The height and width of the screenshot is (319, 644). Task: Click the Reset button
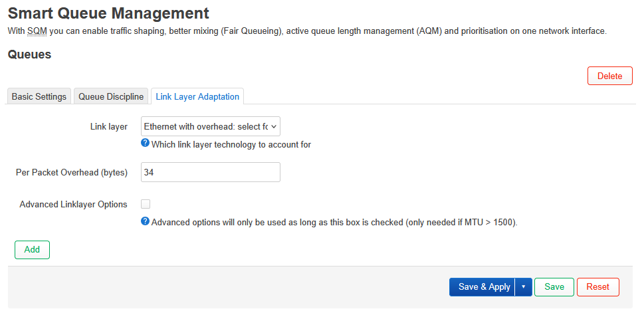[x=597, y=287]
